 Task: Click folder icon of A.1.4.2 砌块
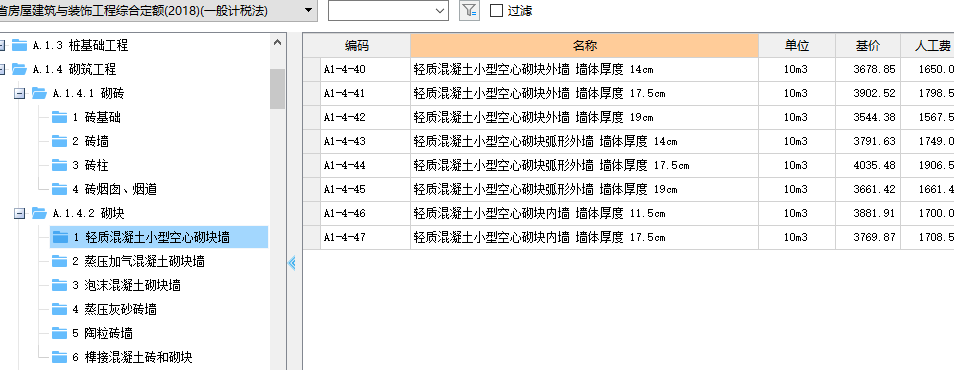(40, 214)
